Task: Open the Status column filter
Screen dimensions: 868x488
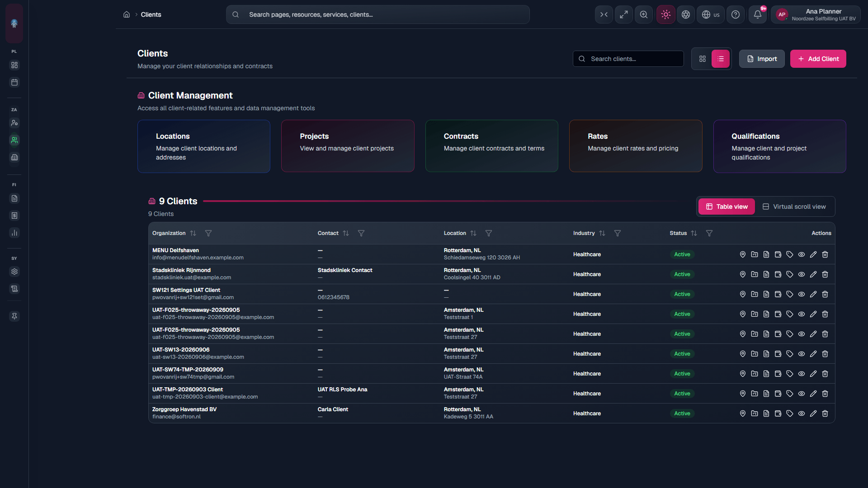Action: tap(709, 233)
